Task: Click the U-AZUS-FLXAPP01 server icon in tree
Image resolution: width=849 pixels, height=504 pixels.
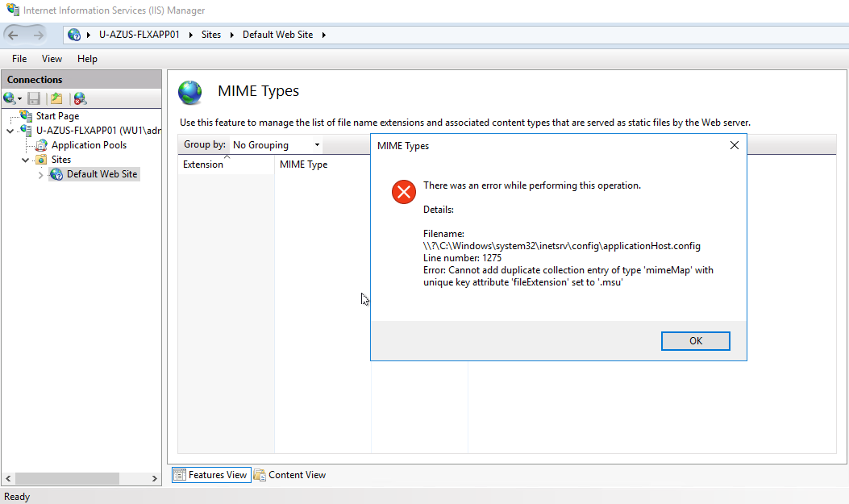Action: tap(26, 131)
